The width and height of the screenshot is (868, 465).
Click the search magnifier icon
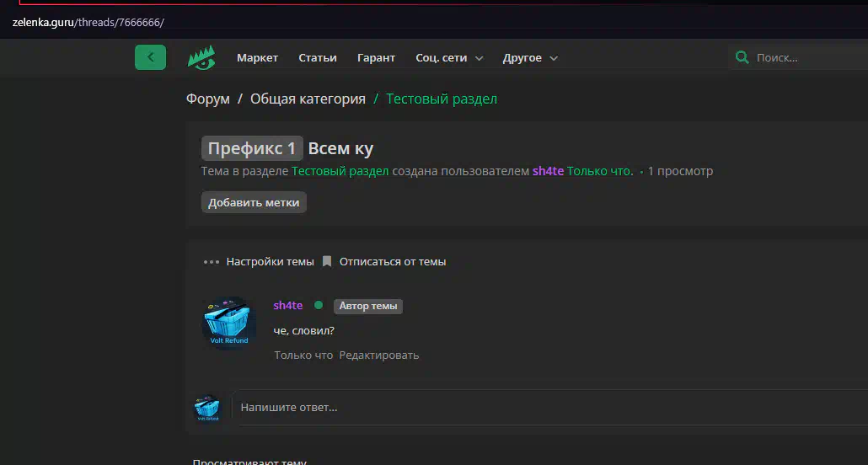coord(742,57)
